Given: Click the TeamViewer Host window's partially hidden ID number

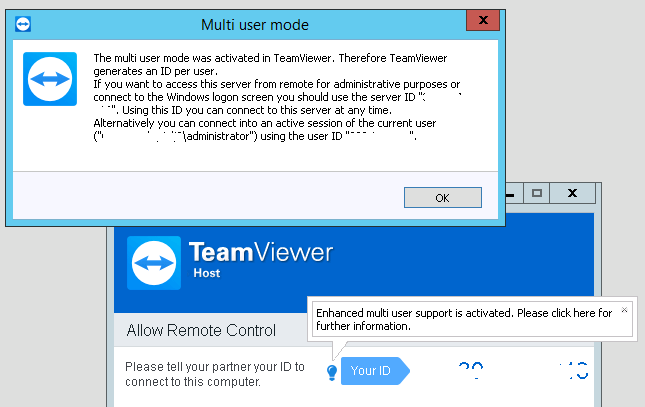Looking at the screenshot, I should click(523, 371).
